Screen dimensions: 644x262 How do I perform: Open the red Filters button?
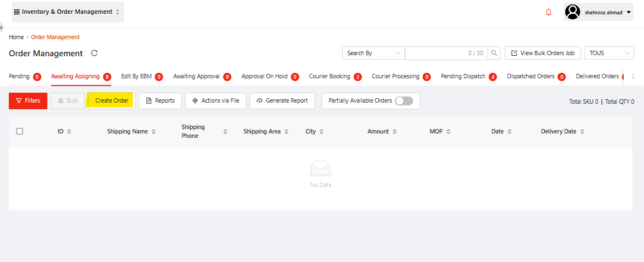[28, 101]
